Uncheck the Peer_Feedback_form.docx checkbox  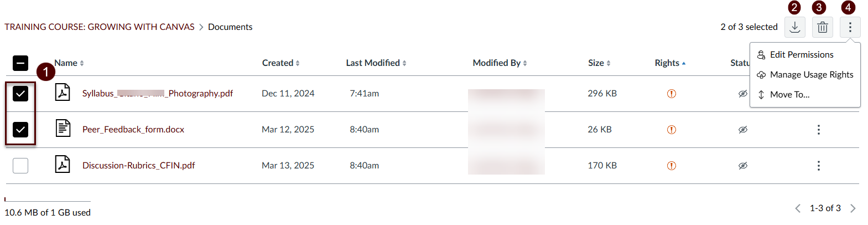(x=20, y=130)
